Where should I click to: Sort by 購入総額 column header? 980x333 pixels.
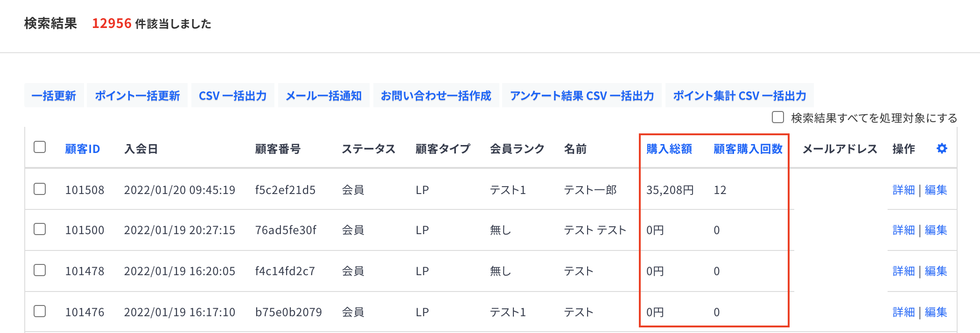(x=669, y=149)
